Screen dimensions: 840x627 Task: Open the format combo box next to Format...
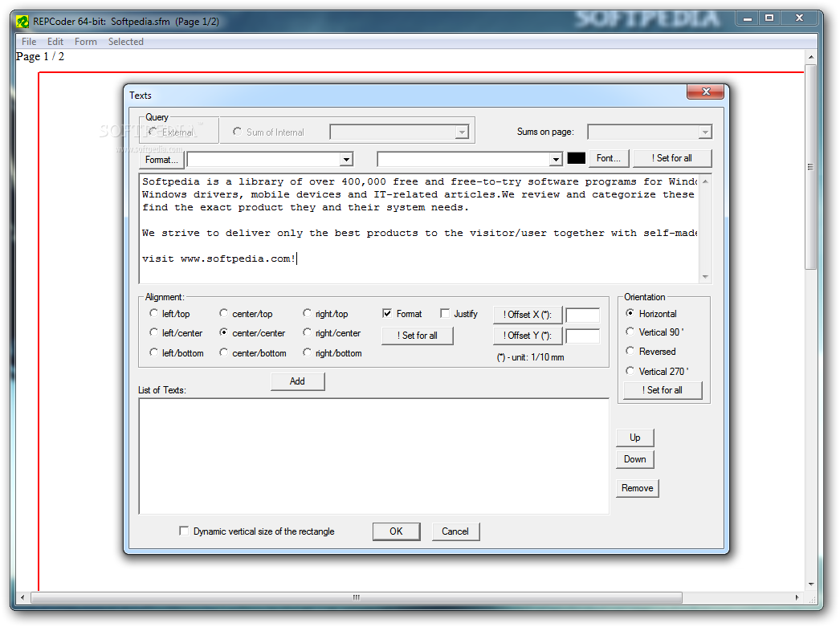347,160
